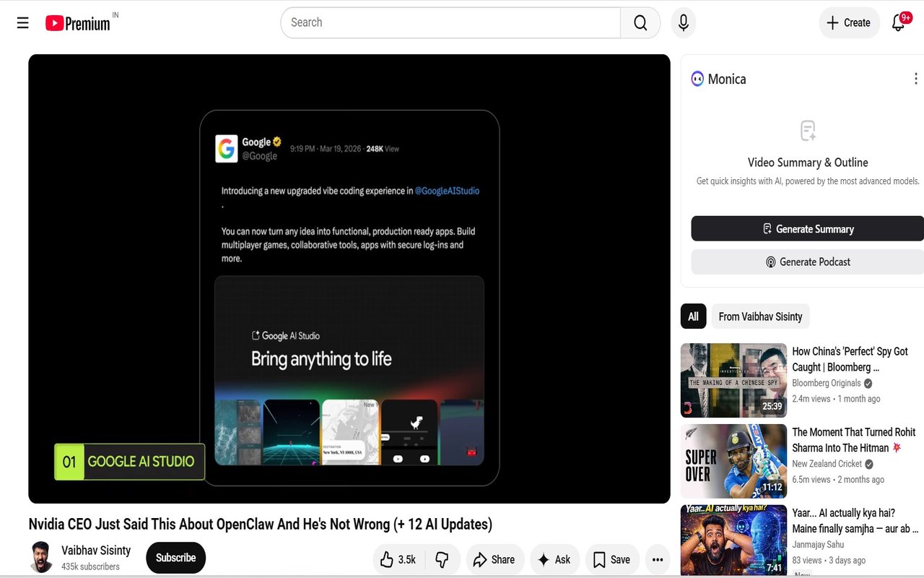Open the Create menu
The width and height of the screenshot is (924, 578).
[x=849, y=22]
